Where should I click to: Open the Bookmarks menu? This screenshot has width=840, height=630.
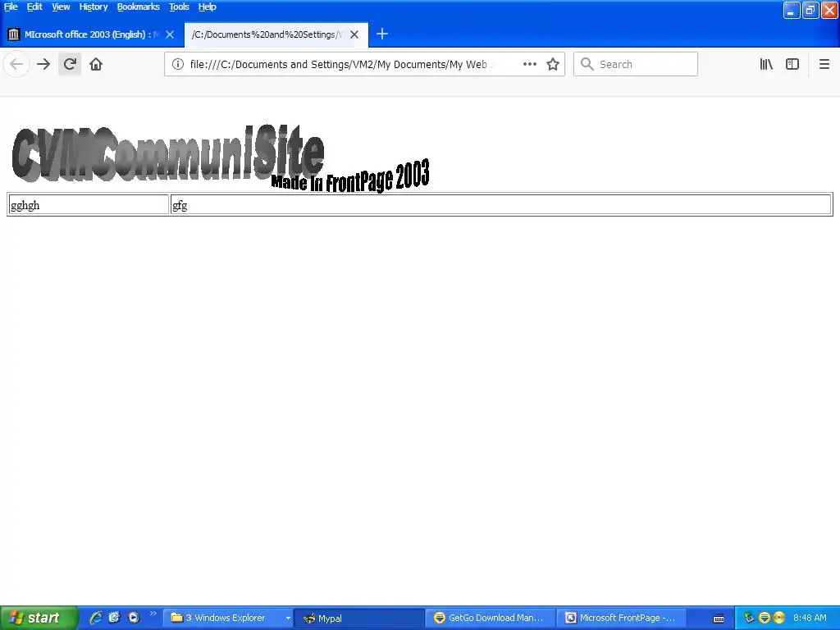click(138, 7)
